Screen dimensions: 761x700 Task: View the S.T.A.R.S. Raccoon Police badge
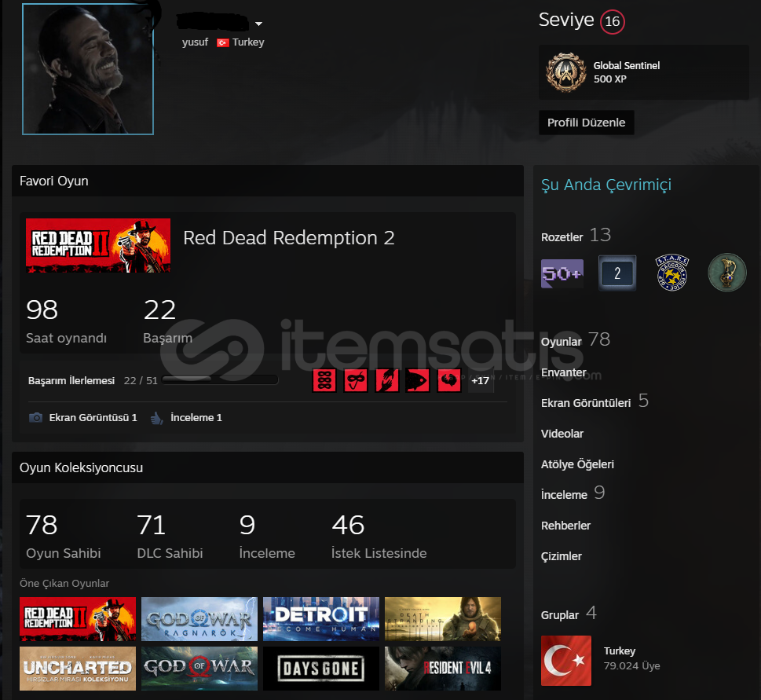coord(672,273)
